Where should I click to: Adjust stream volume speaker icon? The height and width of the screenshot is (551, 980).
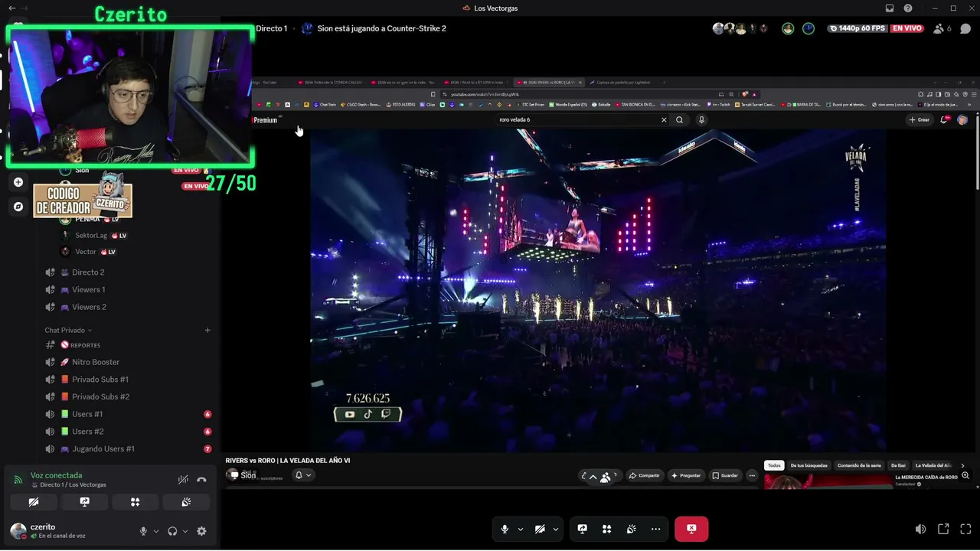click(920, 529)
